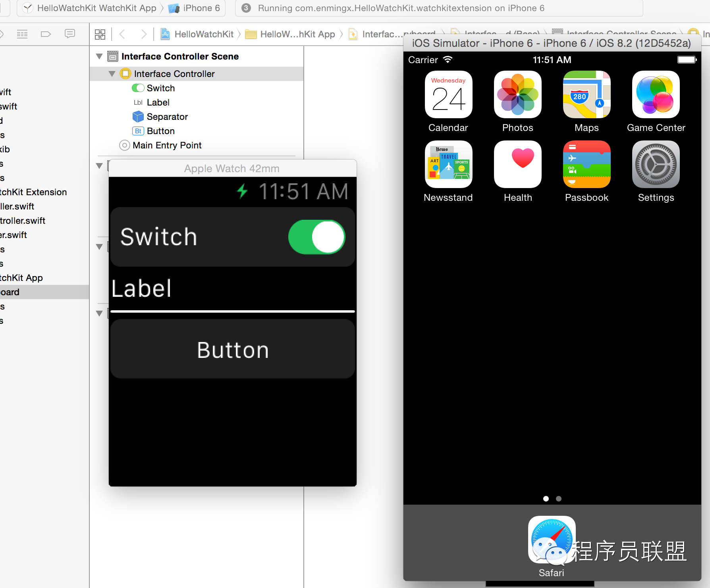The width and height of the screenshot is (710, 588).
Task: Select the Button row in the outline
Action: (197, 131)
